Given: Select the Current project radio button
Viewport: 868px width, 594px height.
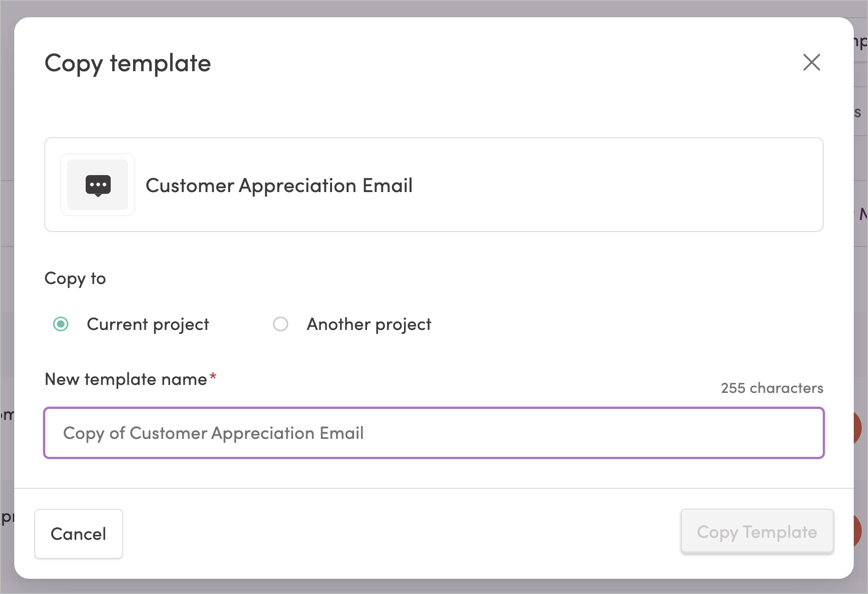Looking at the screenshot, I should [x=61, y=324].
